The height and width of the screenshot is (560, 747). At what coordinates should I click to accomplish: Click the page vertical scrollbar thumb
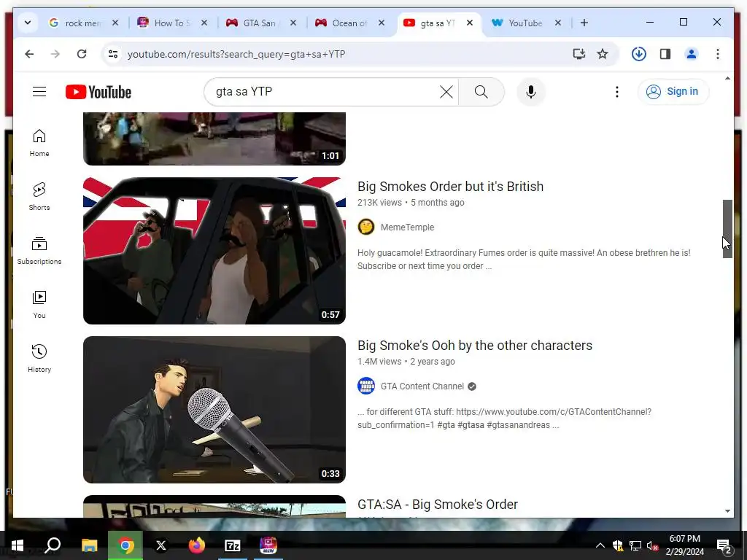click(727, 228)
